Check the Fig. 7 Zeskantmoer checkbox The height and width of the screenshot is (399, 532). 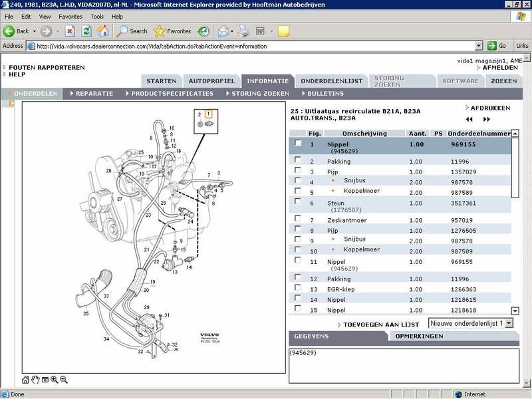click(298, 219)
